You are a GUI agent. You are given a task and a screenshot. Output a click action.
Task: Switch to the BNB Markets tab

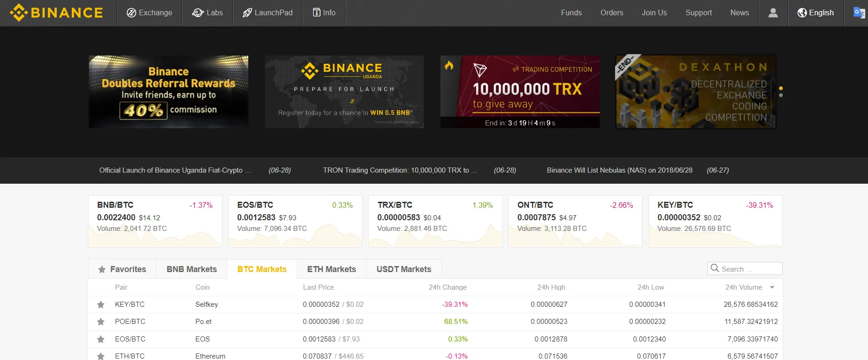pos(192,269)
